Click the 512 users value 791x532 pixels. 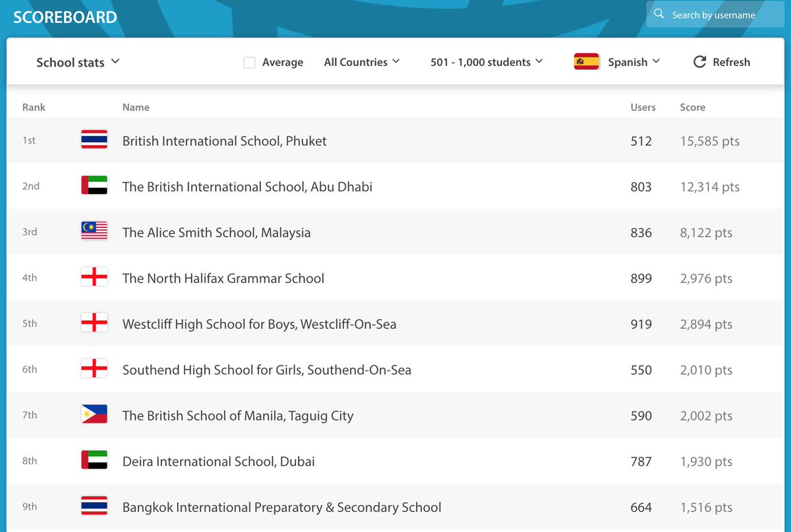click(x=641, y=141)
